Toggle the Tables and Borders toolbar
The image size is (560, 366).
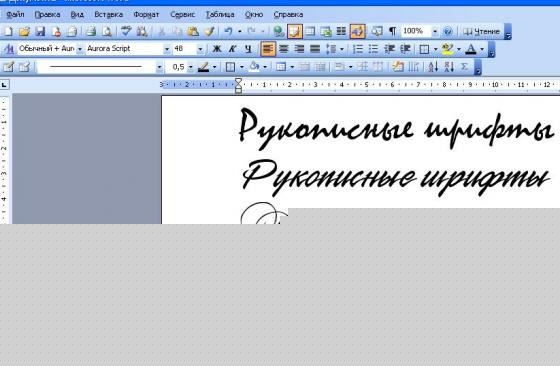295,31
